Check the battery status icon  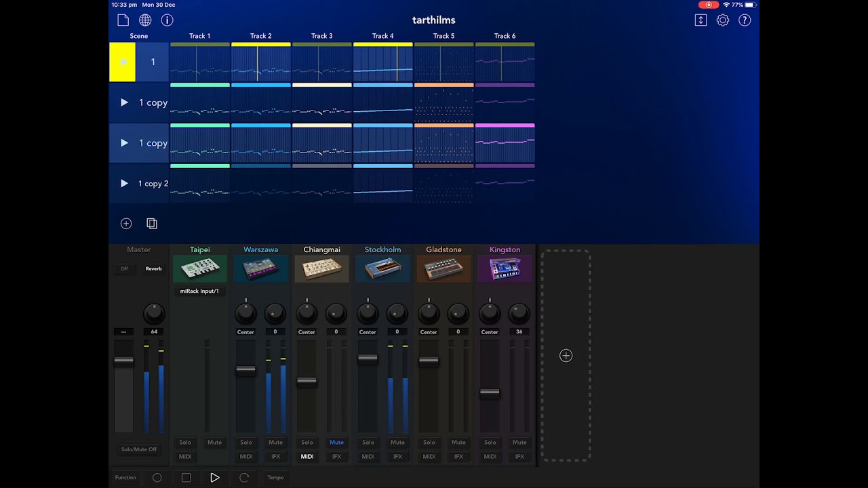(751, 5)
